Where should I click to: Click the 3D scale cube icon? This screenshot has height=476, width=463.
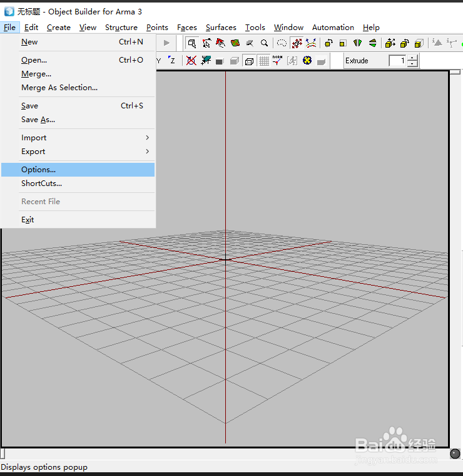tap(419, 43)
